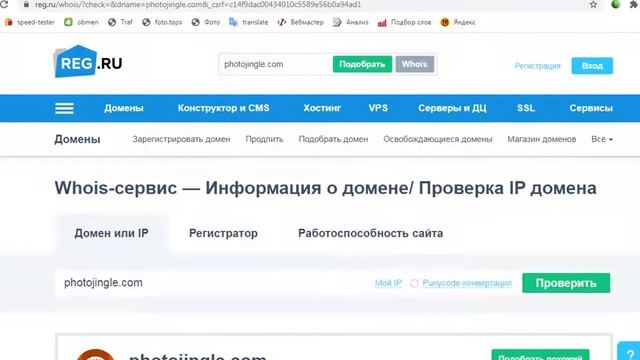Image resolution: width=640 pixels, height=360 pixels.
Task: Switch to the Регистратор tab
Action: click(x=223, y=233)
